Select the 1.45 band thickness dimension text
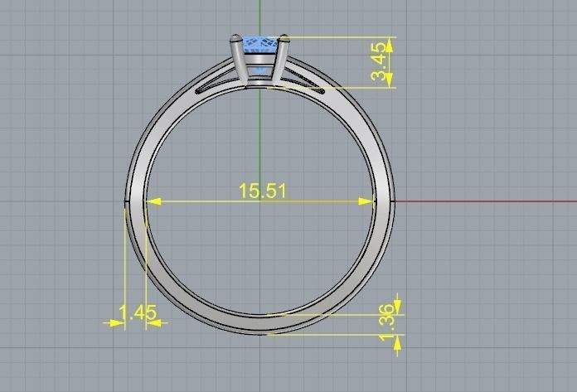The width and height of the screenshot is (577, 392). pyautogui.click(x=138, y=313)
